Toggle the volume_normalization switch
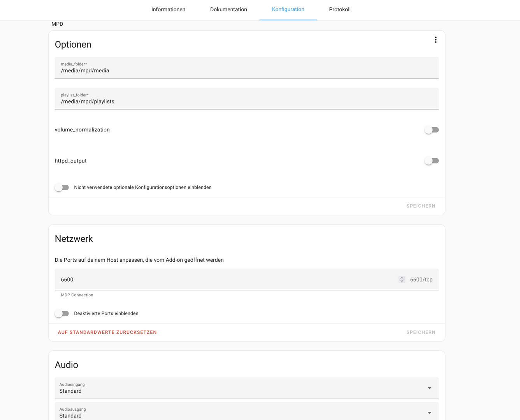The width and height of the screenshot is (520, 420). [x=431, y=130]
